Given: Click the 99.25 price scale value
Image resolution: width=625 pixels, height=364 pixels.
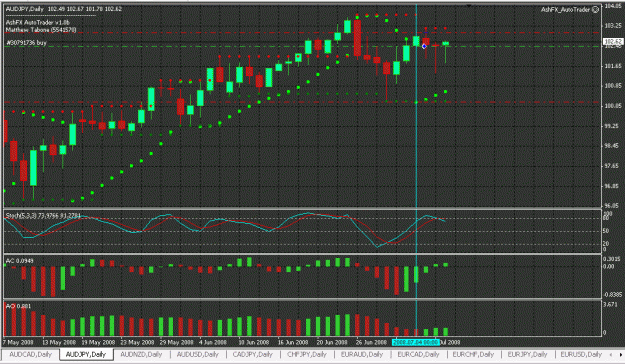Looking at the screenshot, I should pyautogui.click(x=613, y=126).
